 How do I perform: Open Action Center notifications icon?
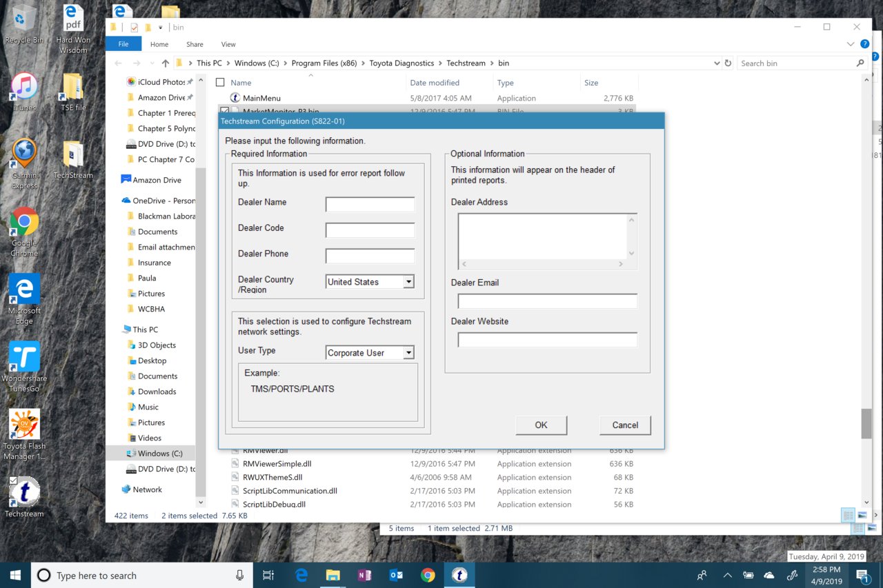pos(863,575)
